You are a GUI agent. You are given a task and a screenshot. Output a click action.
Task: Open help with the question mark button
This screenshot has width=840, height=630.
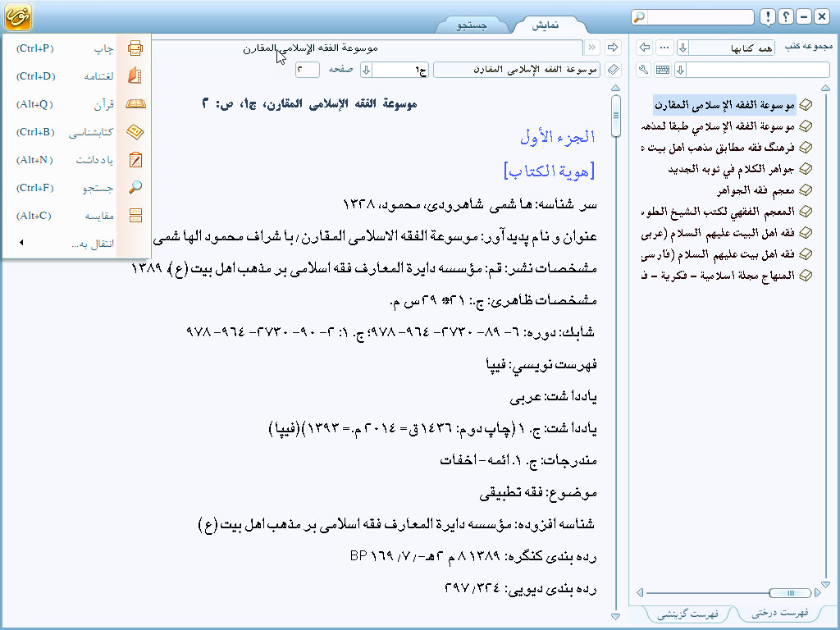786,17
